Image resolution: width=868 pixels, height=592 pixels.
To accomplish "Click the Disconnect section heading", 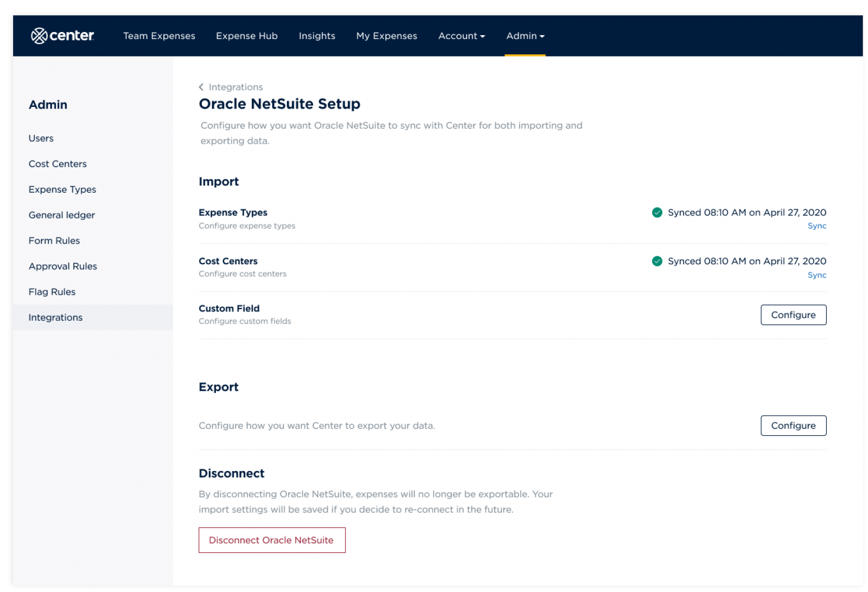I will coord(232,473).
